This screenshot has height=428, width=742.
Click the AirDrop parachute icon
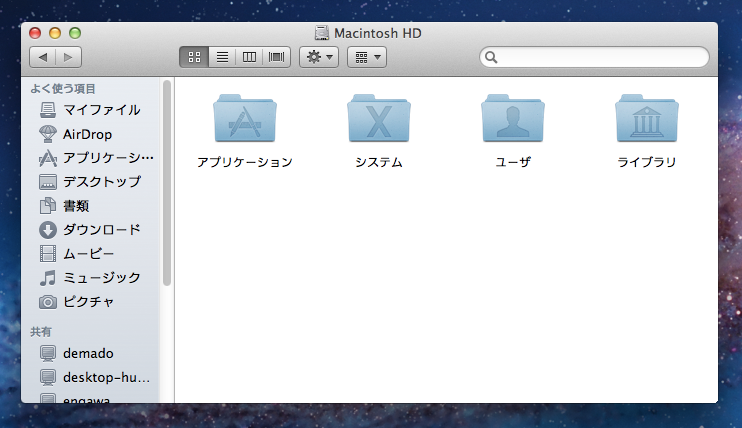click(x=48, y=134)
